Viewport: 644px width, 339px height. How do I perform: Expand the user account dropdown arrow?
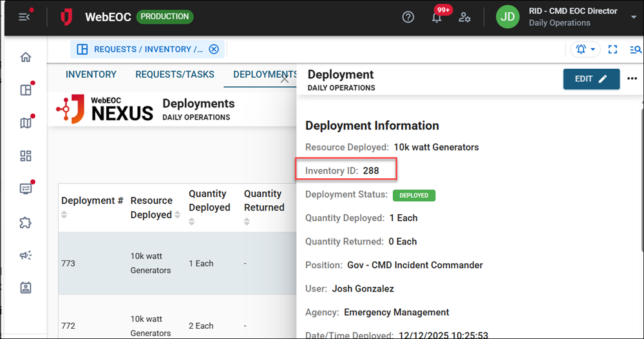click(634, 17)
